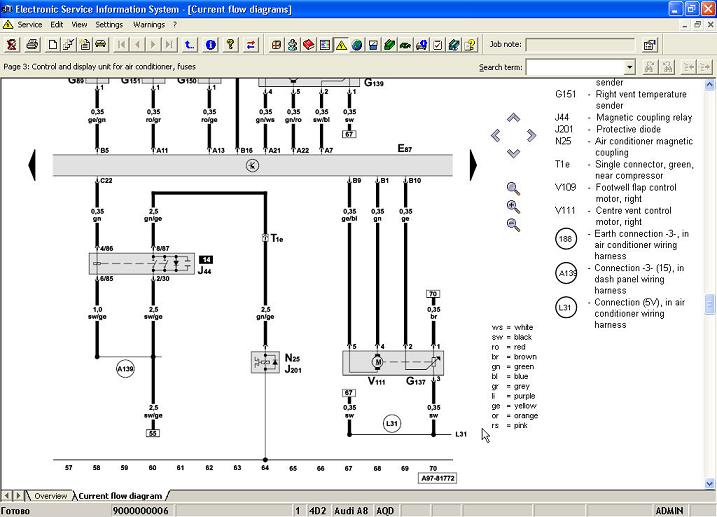Open the Warnings menu
This screenshot has width=717, height=517.
pos(149,23)
